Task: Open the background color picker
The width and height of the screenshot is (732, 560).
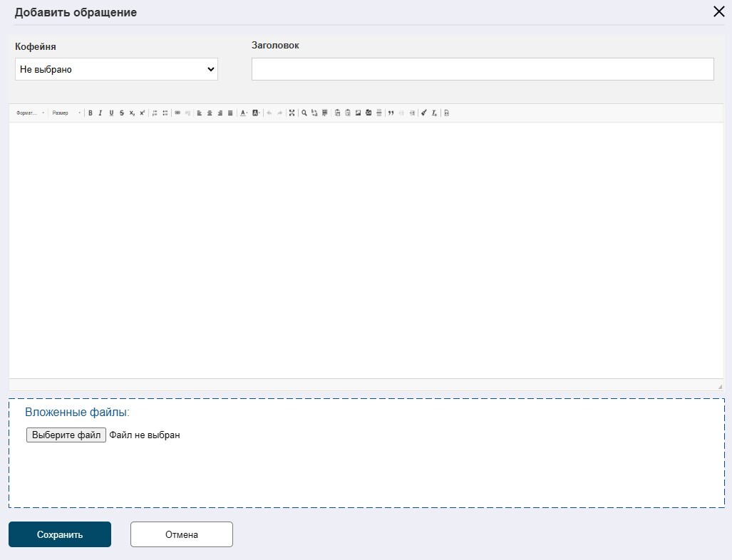Action: (256, 113)
